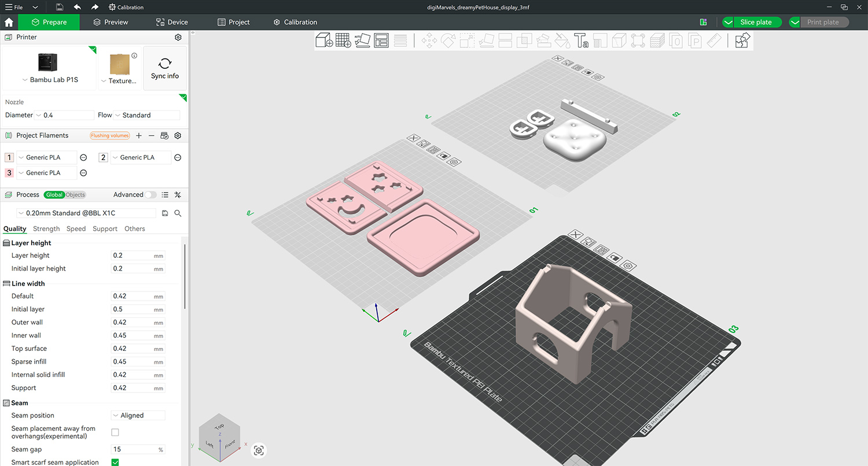Check Seam placement away from overhangs
Viewport: 868px width, 466px height.
115,432
